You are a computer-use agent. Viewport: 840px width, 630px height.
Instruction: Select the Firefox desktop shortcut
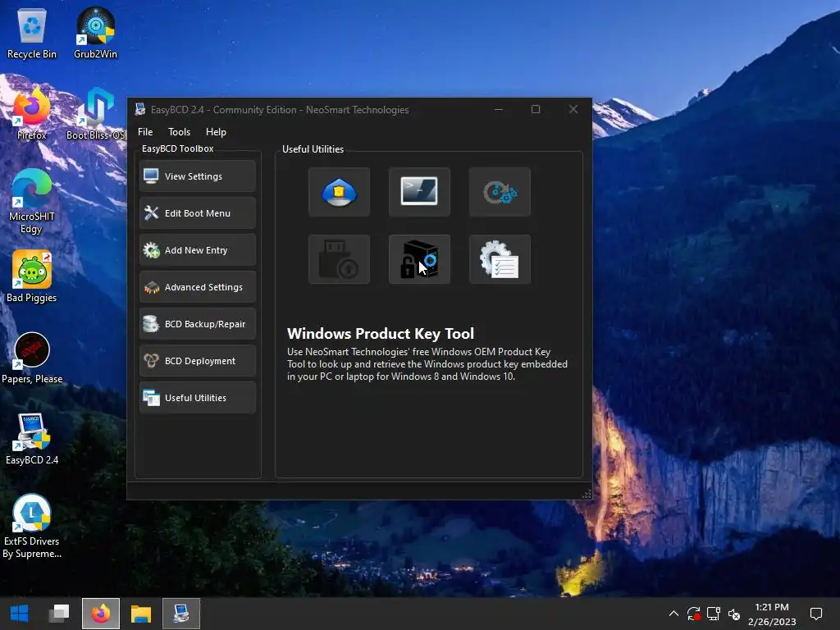pos(32,114)
